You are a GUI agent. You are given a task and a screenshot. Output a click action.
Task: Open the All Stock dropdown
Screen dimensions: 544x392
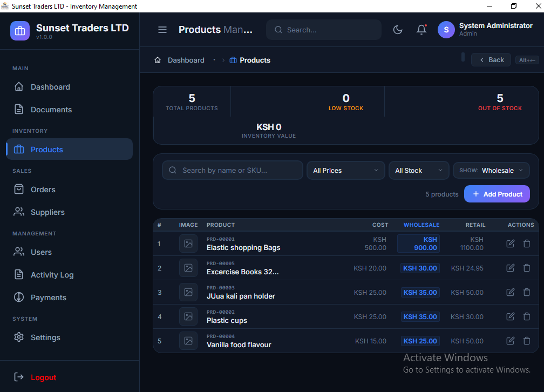point(419,171)
